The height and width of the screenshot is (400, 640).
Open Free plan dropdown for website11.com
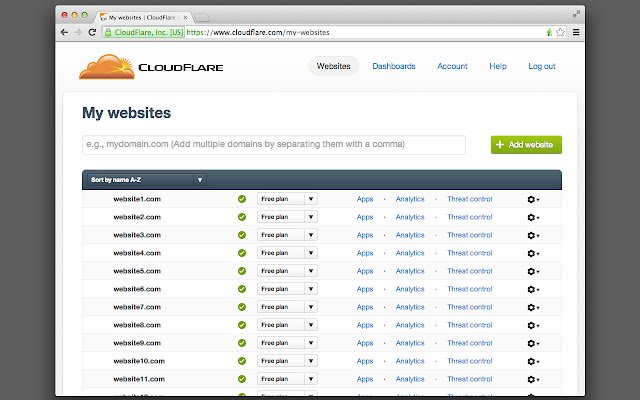[x=287, y=379]
